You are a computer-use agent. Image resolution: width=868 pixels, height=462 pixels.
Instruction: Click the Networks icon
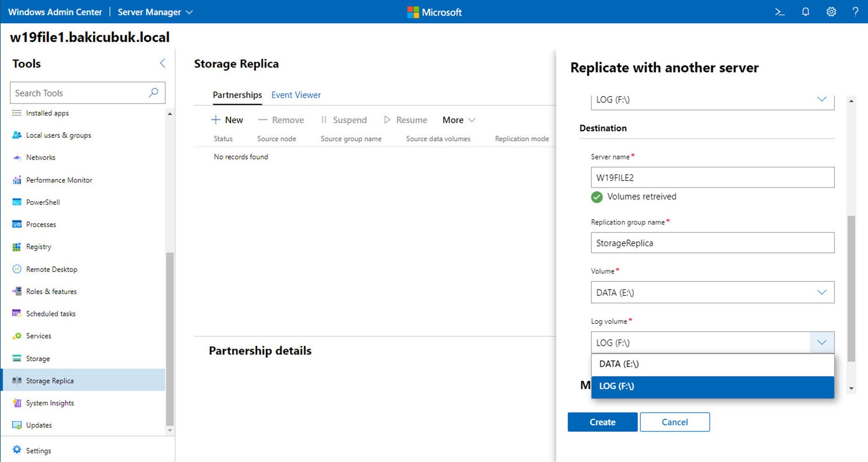(x=17, y=157)
